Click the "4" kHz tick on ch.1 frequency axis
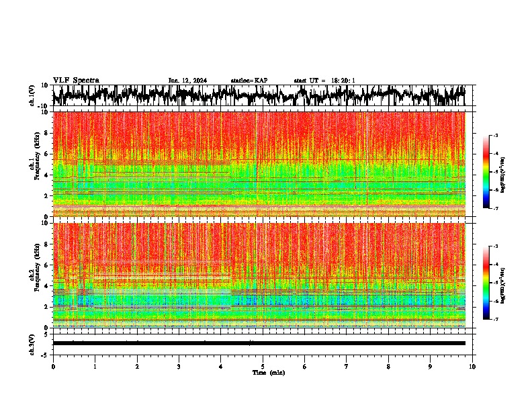The image size is (532, 411). point(47,175)
